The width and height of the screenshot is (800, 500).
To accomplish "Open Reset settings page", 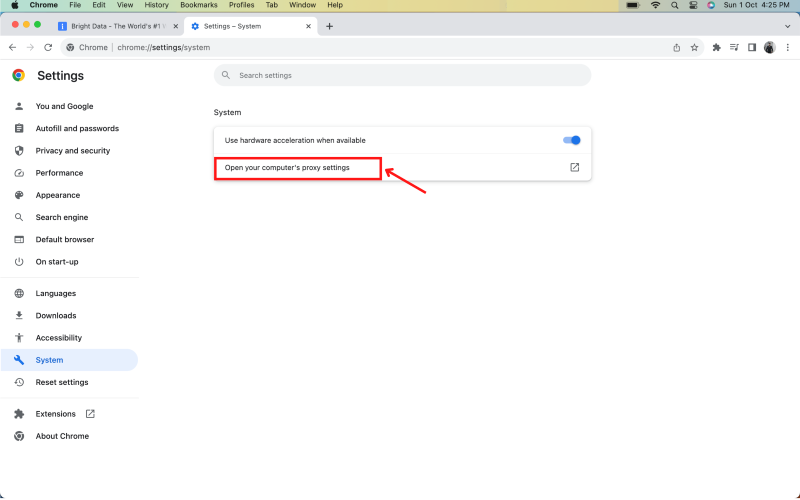I will [61, 382].
